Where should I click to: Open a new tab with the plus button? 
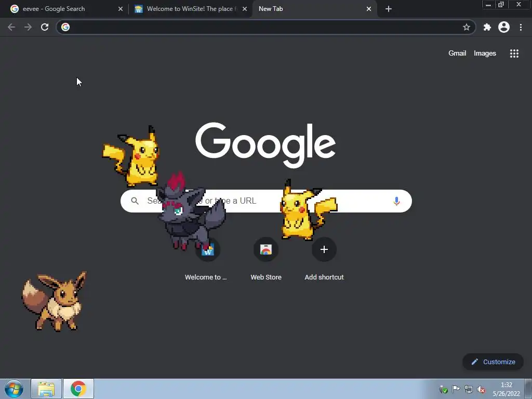click(389, 9)
